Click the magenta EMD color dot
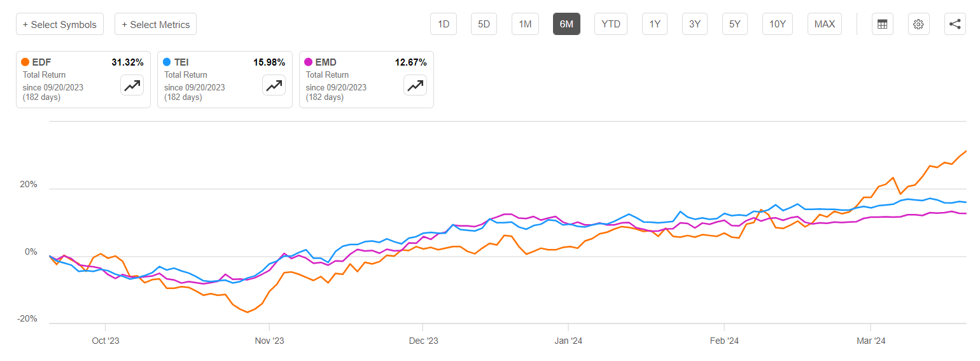Image resolution: width=980 pixels, height=361 pixels. (x=309, y=62)
